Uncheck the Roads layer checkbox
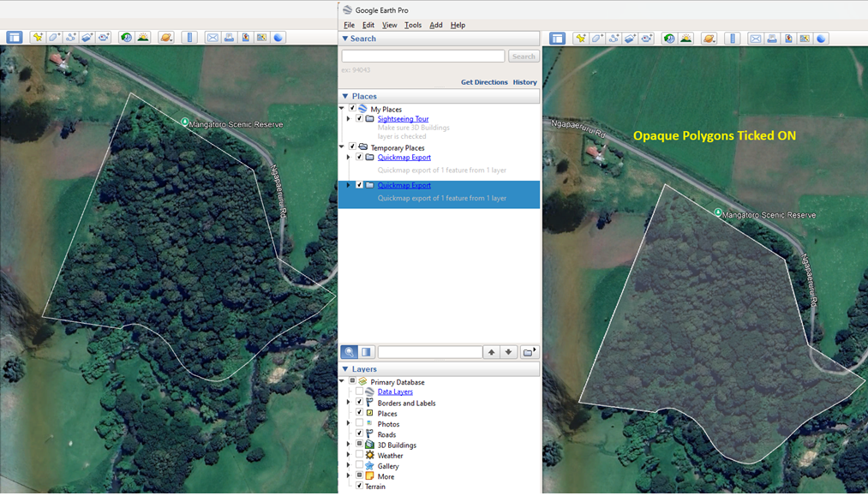This screenshot has height=496, width=868. pyautogui.click(x=360, y=434)
